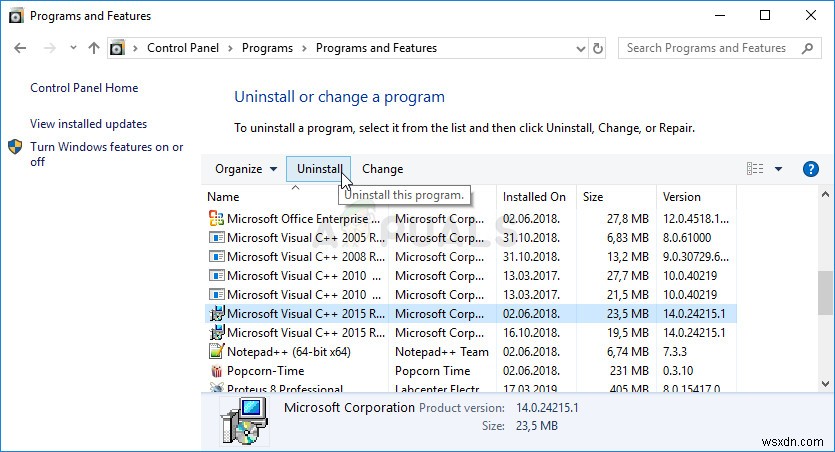Select the Notepad++ program icon
The image size is (835, 452).
pos(216,352)
